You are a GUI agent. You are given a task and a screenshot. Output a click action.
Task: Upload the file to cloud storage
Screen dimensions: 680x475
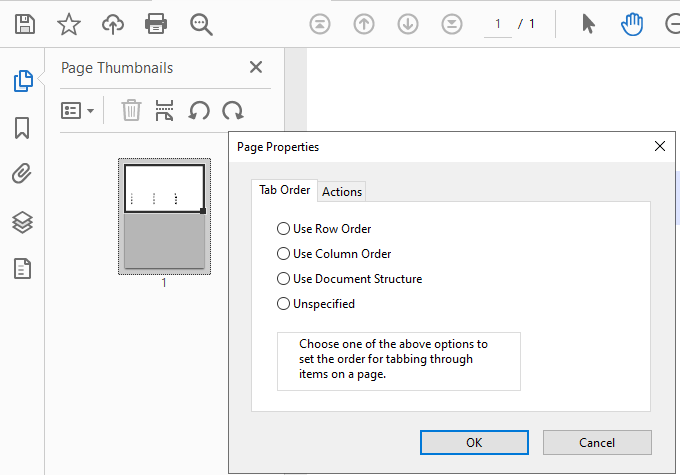click(113, 24)
